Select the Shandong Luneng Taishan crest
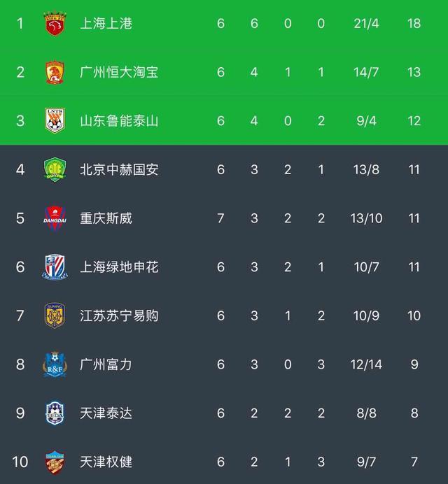 54,121
